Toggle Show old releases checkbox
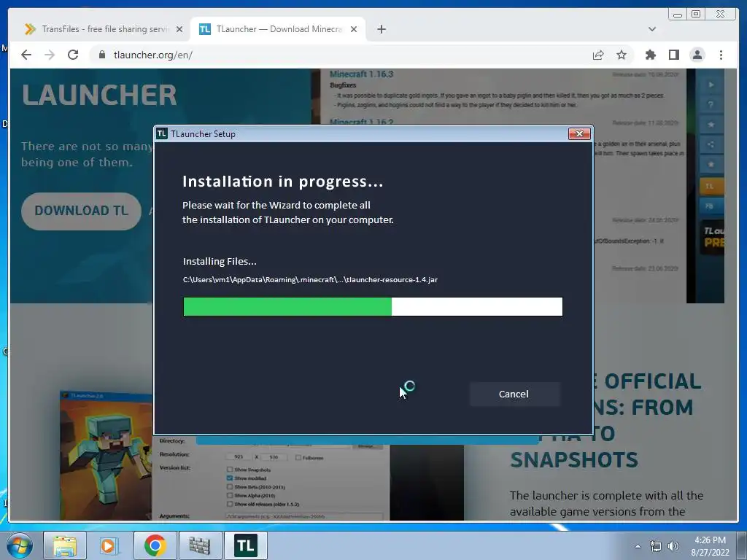 (230, 504)
